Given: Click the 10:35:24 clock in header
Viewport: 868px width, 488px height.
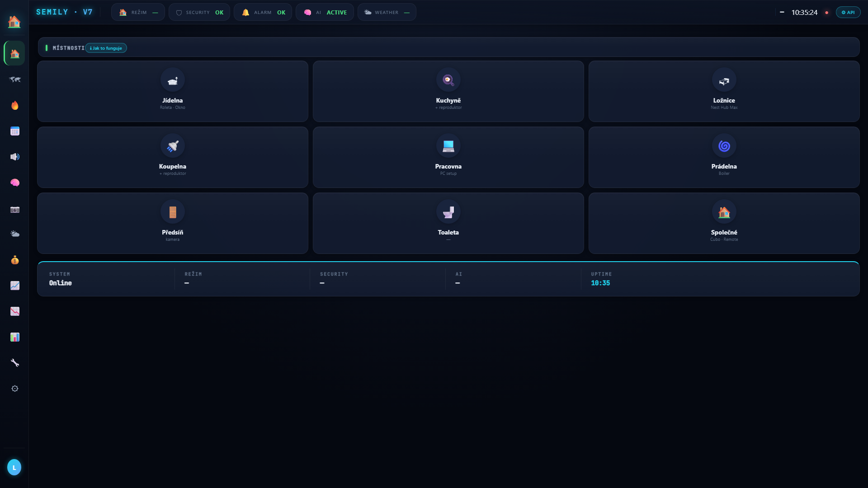Looking at the screenshot, I should [804, 12].
